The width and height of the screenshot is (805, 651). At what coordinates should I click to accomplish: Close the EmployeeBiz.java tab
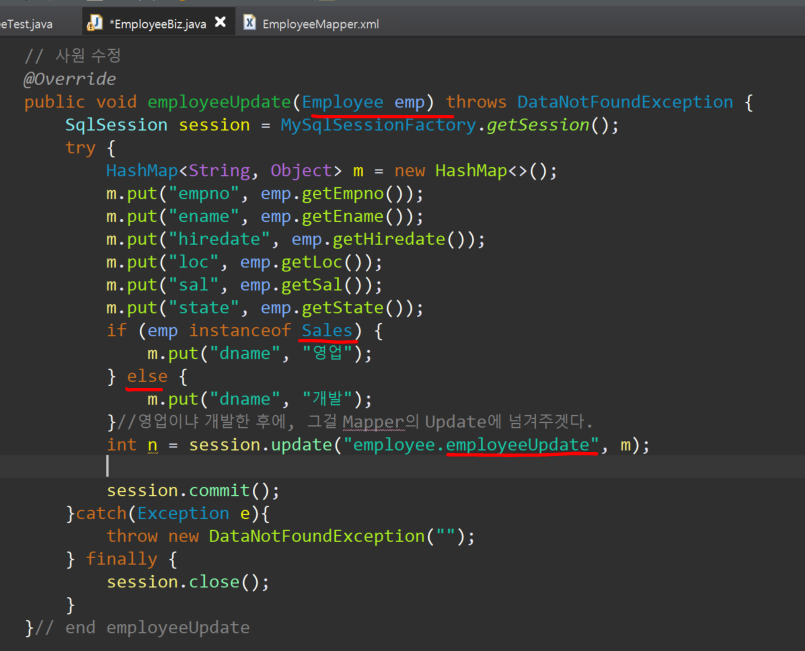(x=220, y=22)
